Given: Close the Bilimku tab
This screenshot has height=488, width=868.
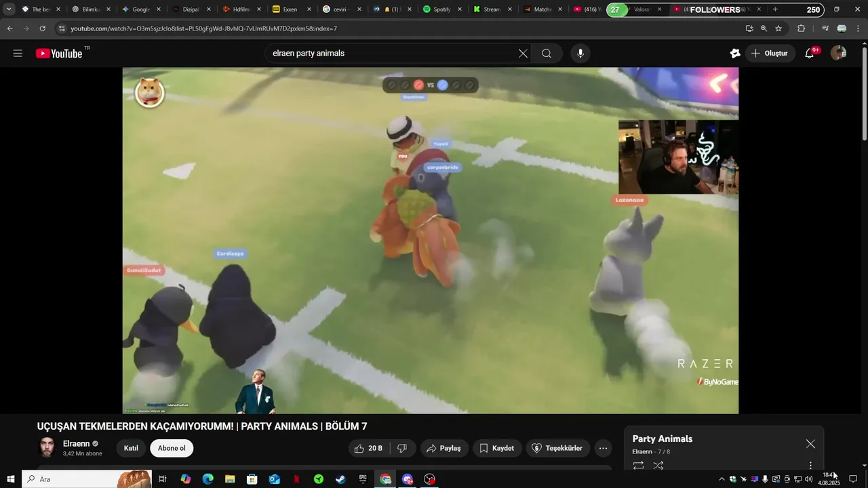Looking at the screenshot, I should pos(108,9).
